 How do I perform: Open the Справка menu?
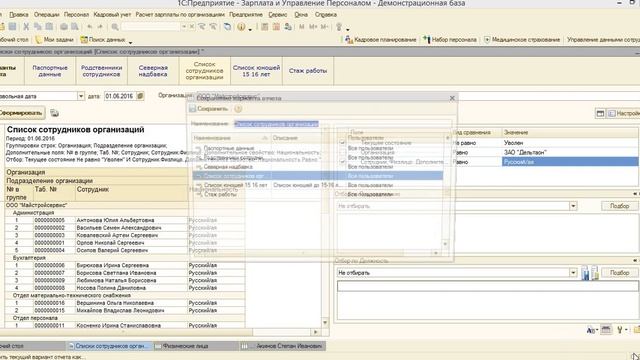coord(326,14)
